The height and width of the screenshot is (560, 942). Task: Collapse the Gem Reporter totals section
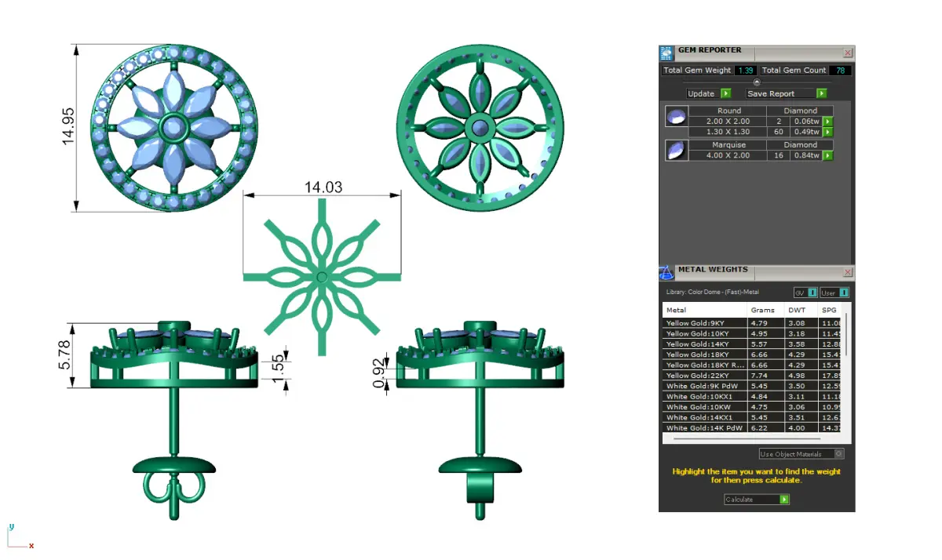757,82
